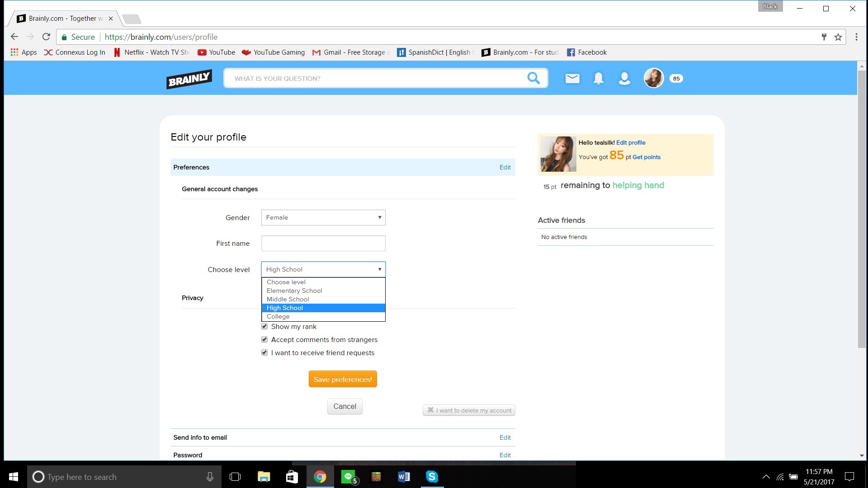Open the Gender dropdown

point(323,217)
